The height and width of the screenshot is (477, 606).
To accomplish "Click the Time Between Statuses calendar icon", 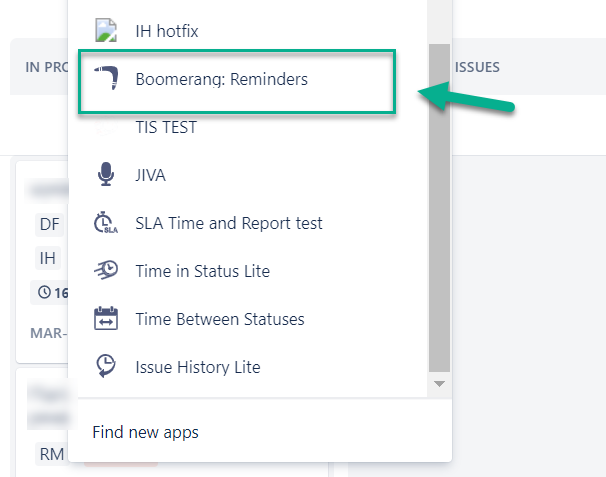I will click(106, 319).
